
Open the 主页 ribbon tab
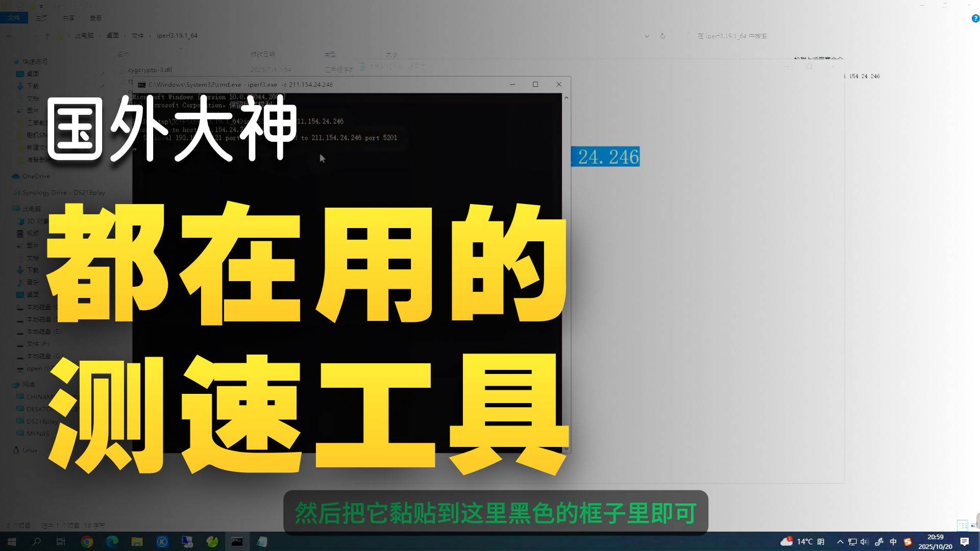41,18
